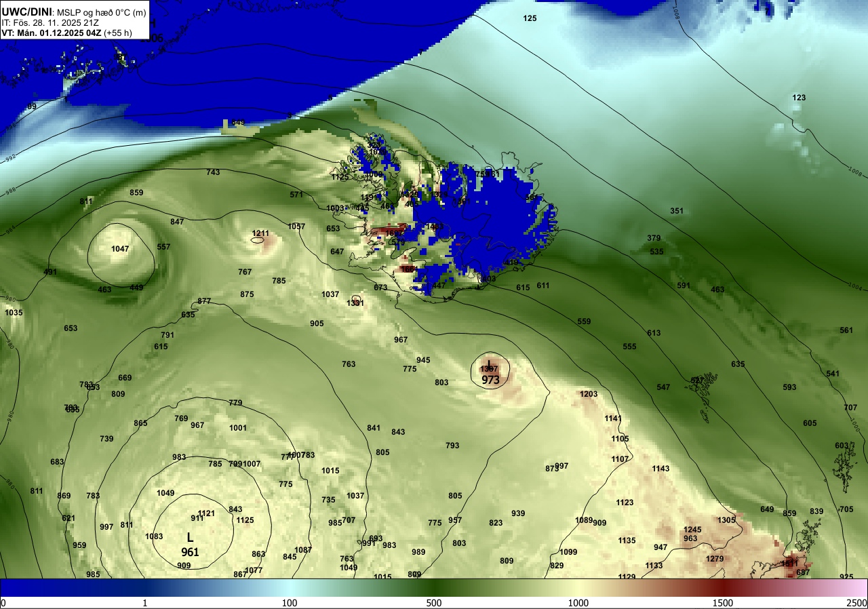
Task: Pick the value 541 on the map
Action: [833, 374]
